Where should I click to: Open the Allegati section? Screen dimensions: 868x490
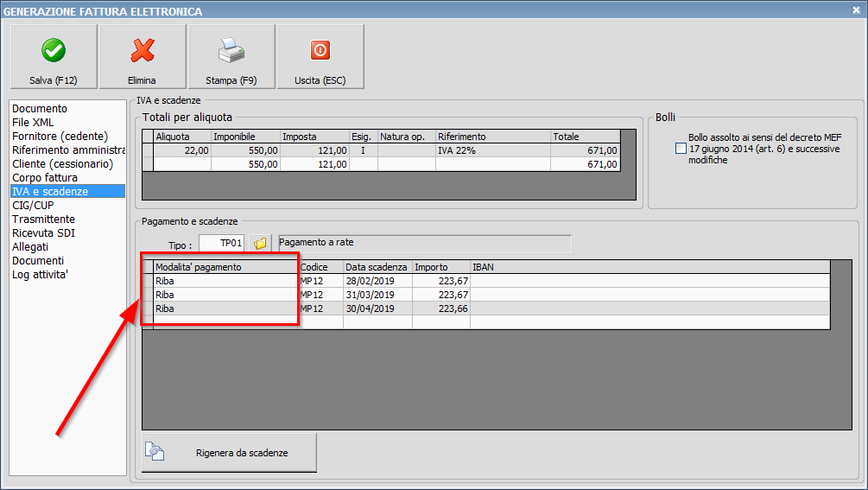coord(30,247)
